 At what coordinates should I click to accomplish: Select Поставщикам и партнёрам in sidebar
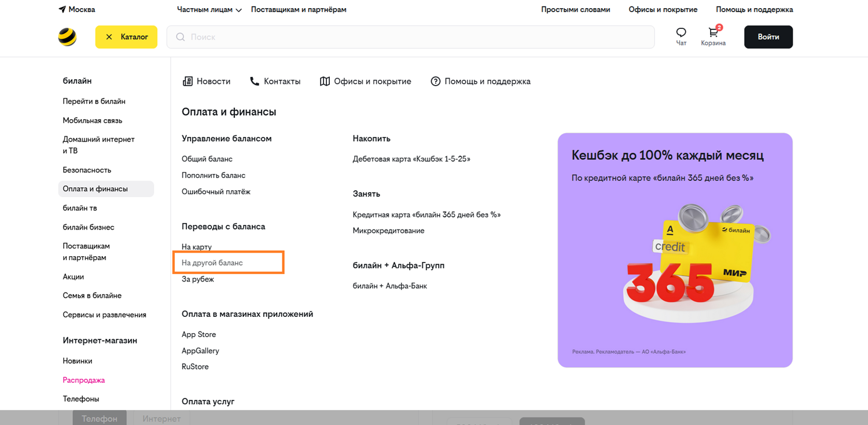pos(86,252)
